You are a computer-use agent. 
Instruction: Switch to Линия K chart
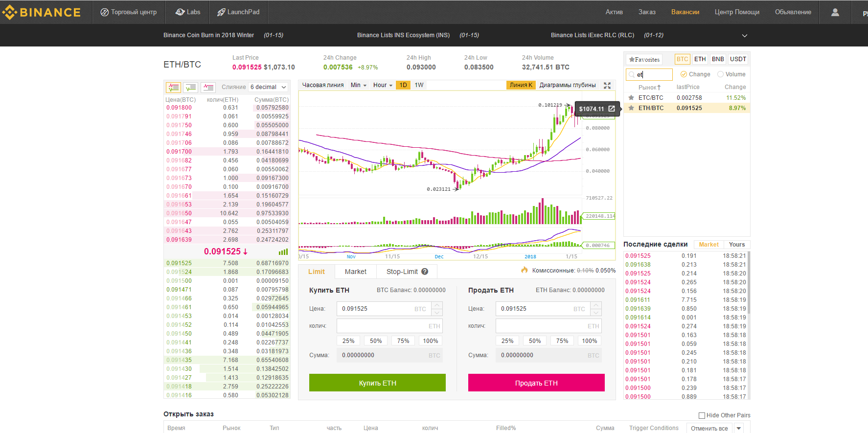[521, 85]
